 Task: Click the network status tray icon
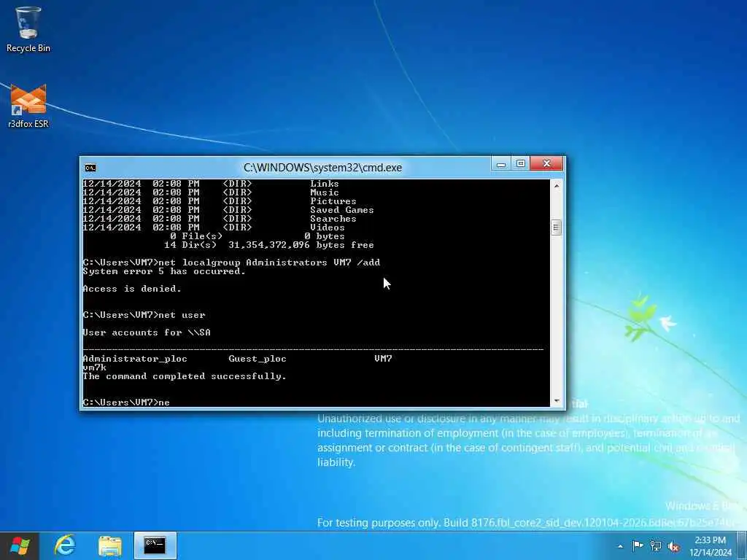coord(656,546)
